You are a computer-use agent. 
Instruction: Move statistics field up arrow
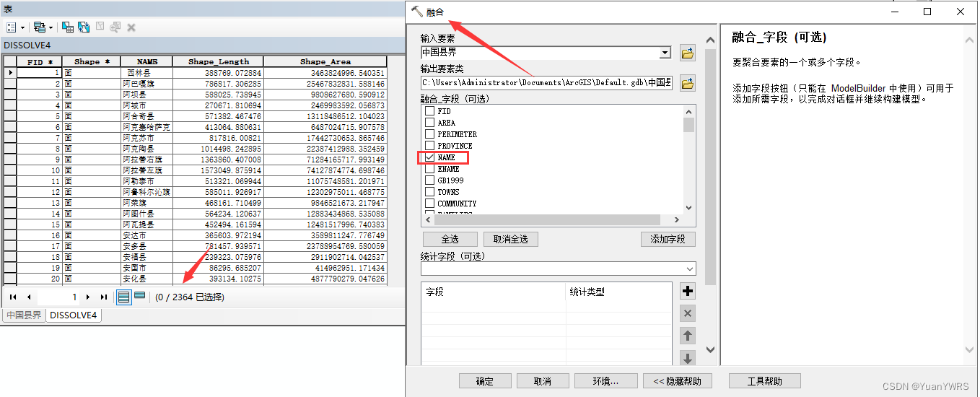688,336
